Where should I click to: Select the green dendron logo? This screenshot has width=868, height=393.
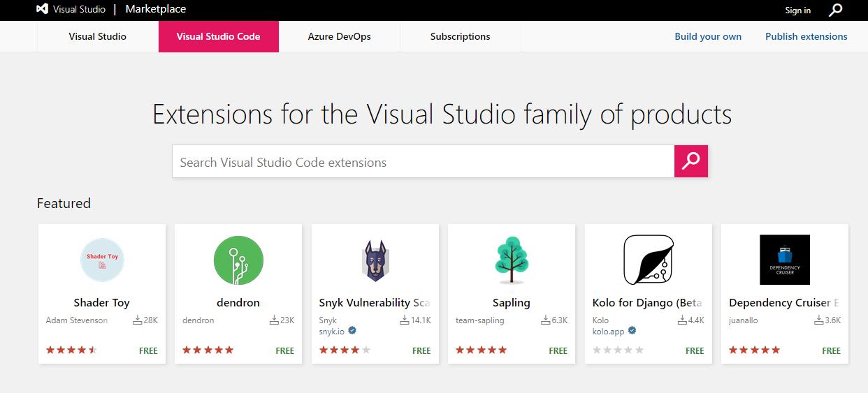tap(238, 260)
